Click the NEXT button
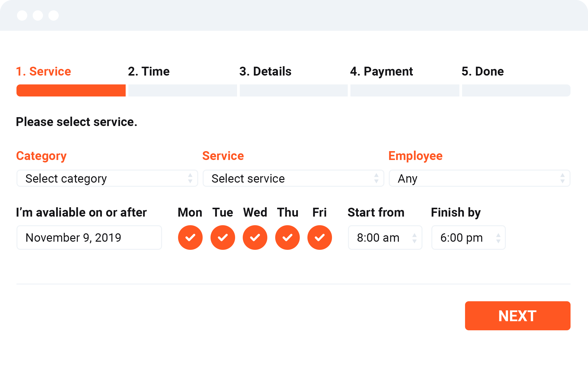Screen dimensions: 588x365 (x=518, y=316)
